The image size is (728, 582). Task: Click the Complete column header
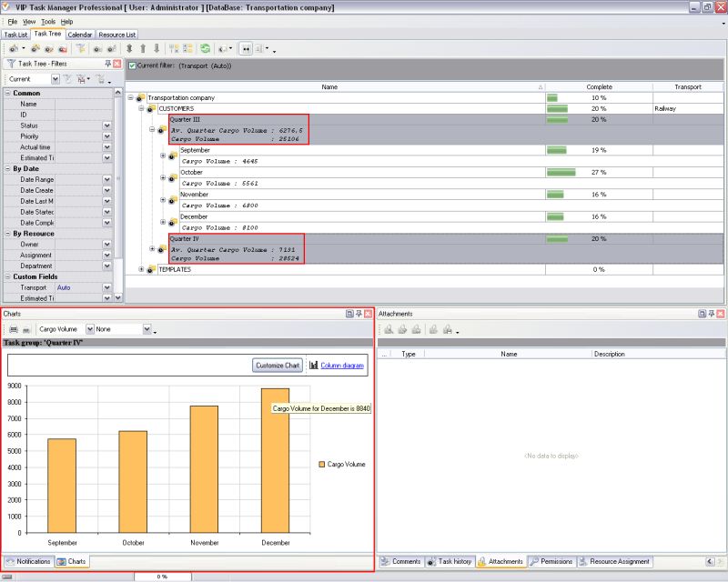click(599, 86)
